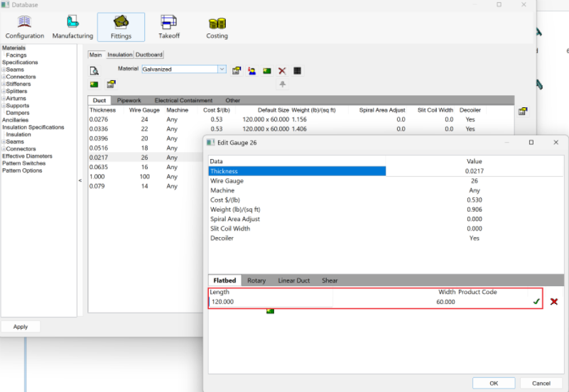Select the Cost $/(lb) data row

click(386, 200)
